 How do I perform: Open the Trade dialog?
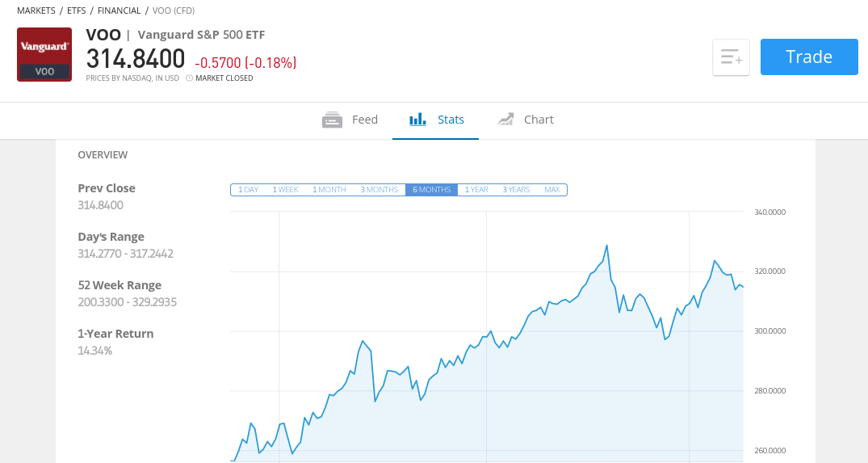[x=809, y=57]
